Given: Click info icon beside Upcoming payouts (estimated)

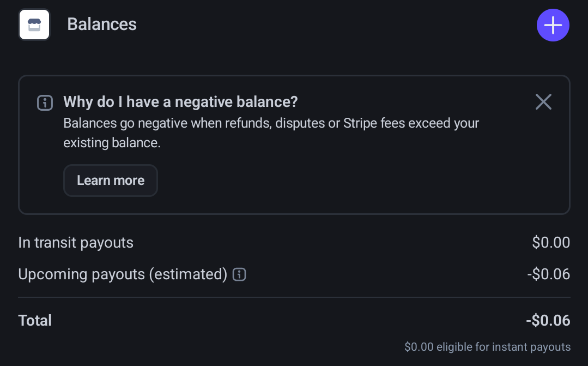Looking at the screenshot, I should (239, 274).
